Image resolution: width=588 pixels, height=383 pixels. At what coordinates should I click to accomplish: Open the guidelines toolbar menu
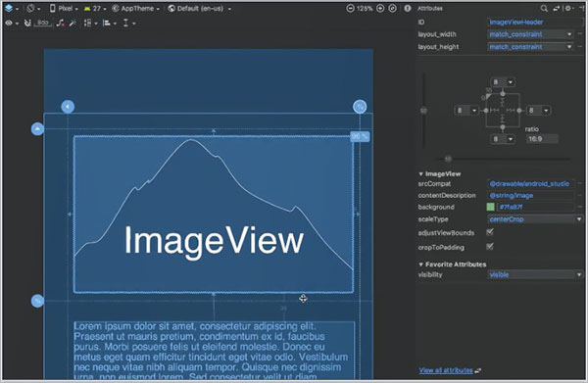[x=129, y=24]
